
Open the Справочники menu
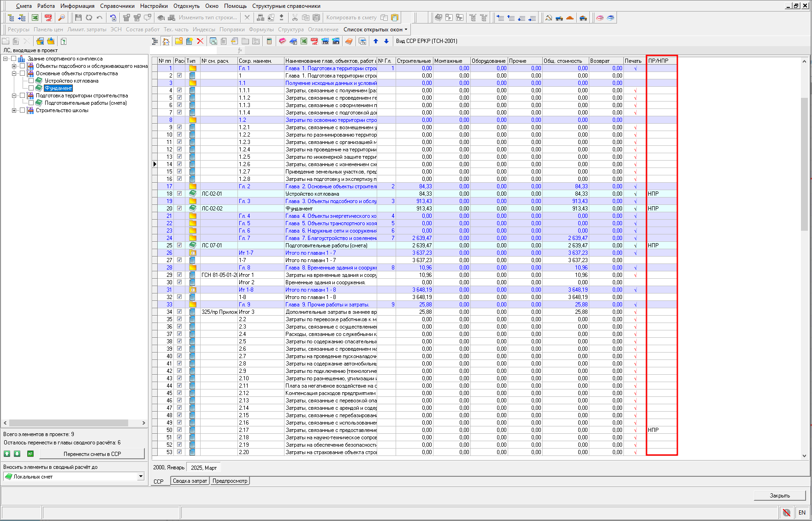[117, 6]
